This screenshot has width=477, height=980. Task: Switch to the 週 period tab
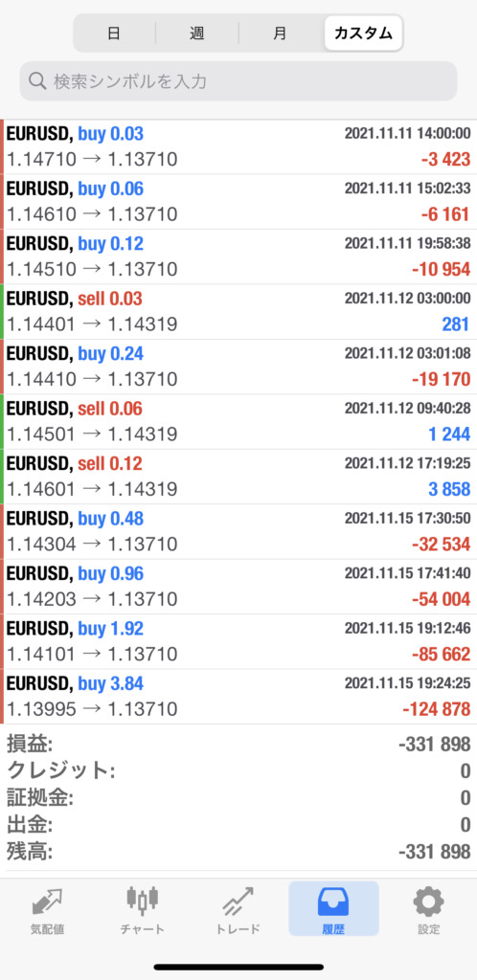[x=197, y=33]
